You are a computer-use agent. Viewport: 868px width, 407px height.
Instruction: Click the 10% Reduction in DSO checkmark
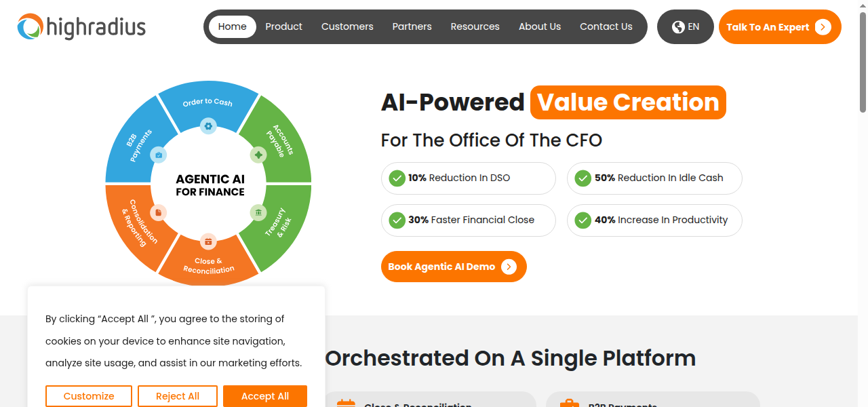397,178
